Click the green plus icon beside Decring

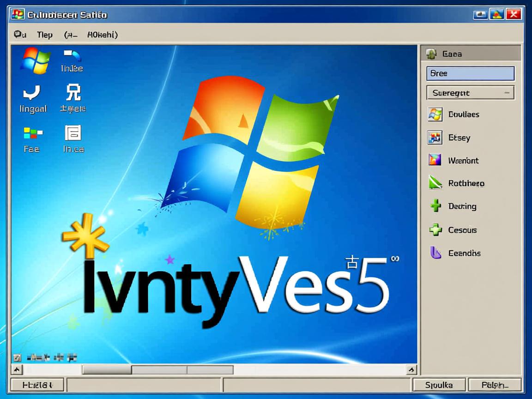click(435, 206)
